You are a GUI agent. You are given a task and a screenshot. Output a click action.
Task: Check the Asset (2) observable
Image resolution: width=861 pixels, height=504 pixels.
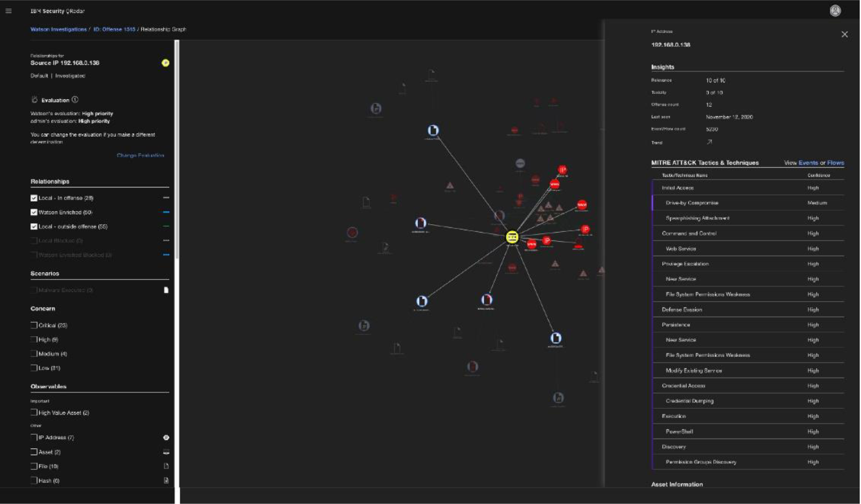tap(34, 452)
